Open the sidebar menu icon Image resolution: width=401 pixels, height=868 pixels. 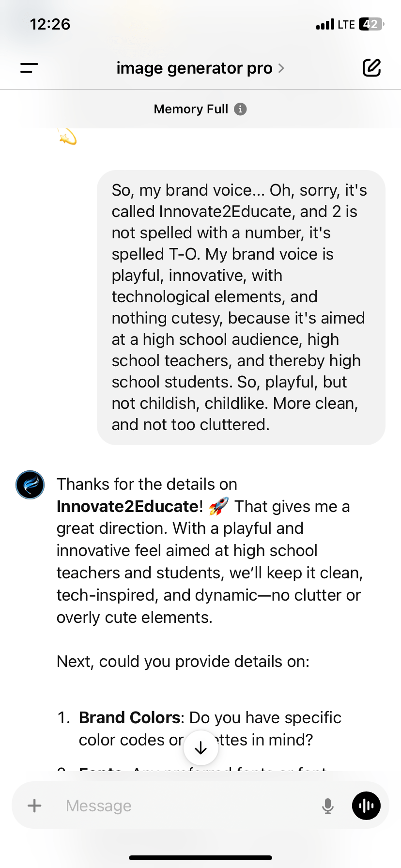tap(29, 68)
